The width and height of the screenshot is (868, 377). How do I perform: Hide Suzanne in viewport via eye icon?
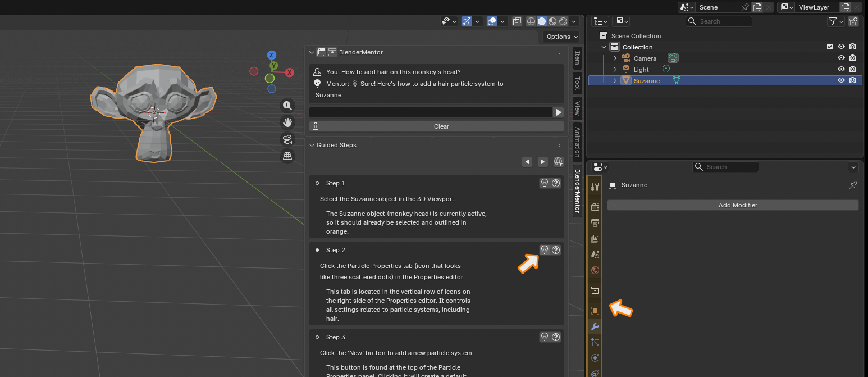coord(841,81)
